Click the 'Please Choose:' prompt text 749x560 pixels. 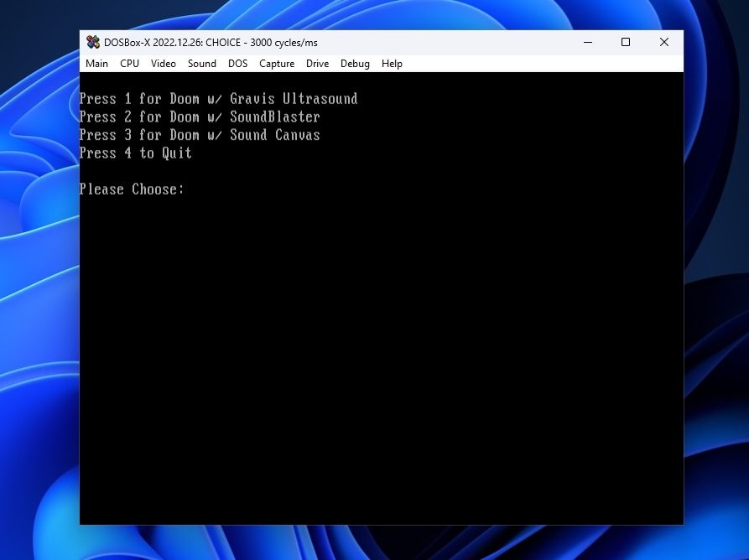132,189
